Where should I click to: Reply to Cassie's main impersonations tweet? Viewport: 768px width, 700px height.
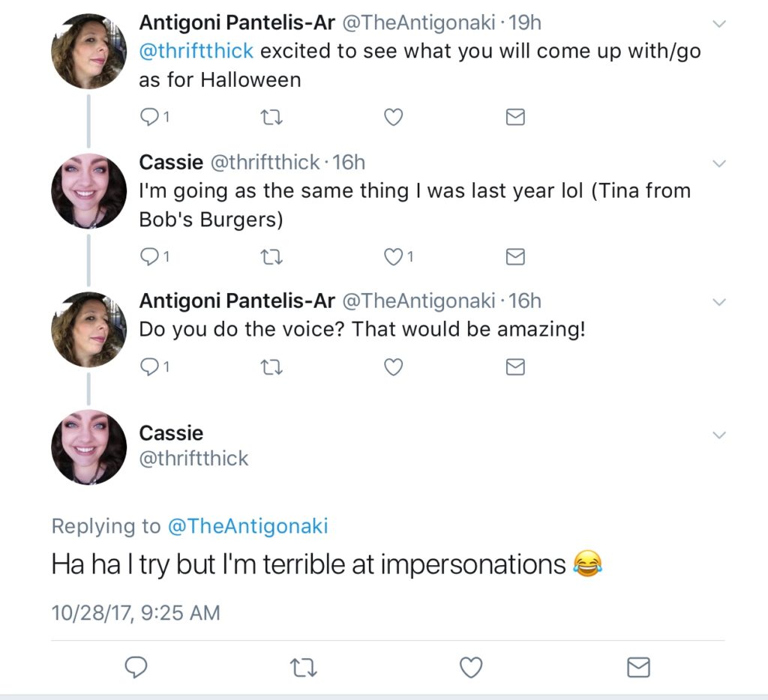point(135,667)
